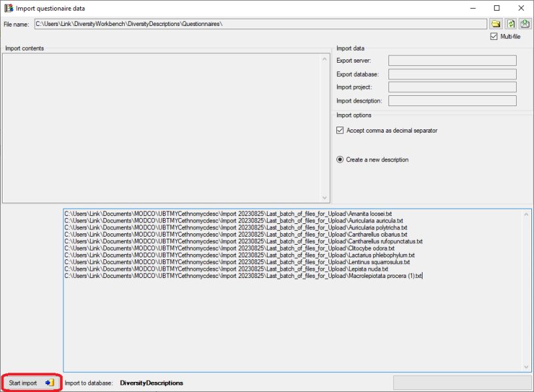The height and width of the screenshot is (392, 534).
Task: Click the app icon in title bar
Action: (x=8, y=8)
